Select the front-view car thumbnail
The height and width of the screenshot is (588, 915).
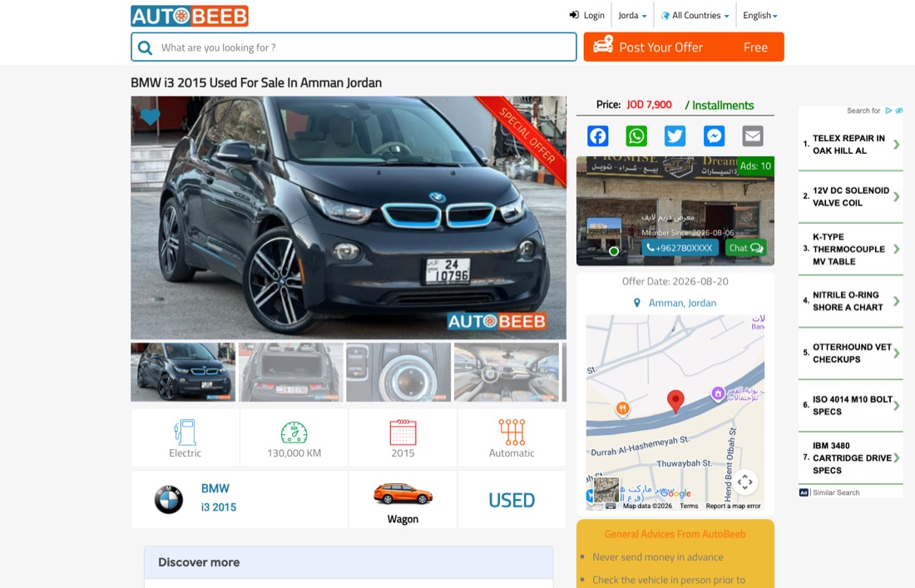click(183, 372)
